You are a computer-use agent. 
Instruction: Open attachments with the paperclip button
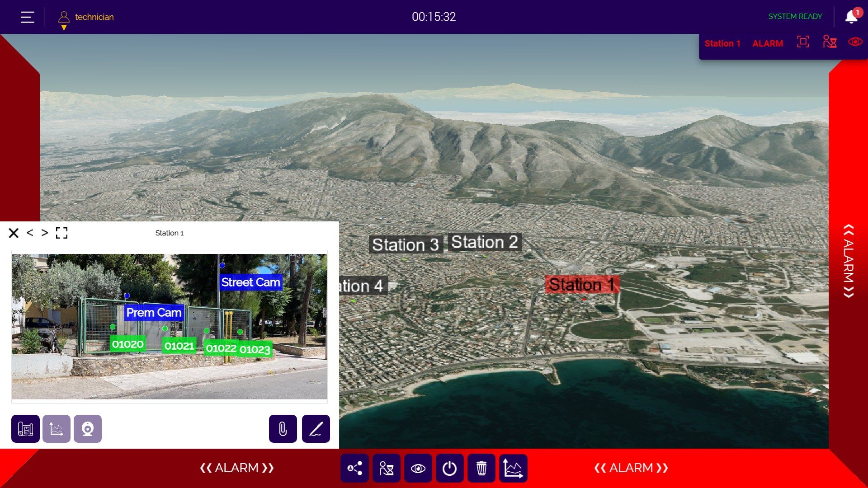[x=283, y=429]
